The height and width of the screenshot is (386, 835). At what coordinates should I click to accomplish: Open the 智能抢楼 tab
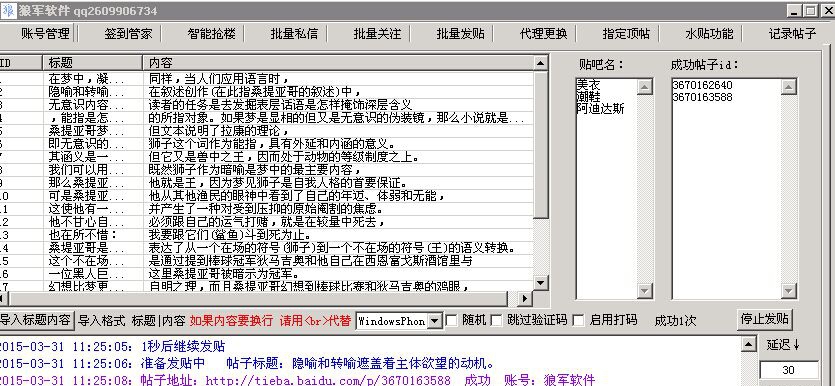(x=211, y=34)
